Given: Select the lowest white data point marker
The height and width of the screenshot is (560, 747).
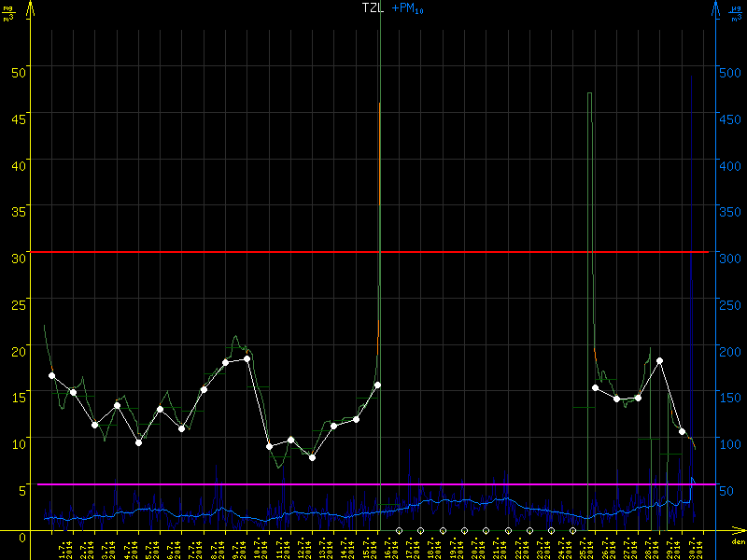Looking at the screenshot, I should 313,457.
